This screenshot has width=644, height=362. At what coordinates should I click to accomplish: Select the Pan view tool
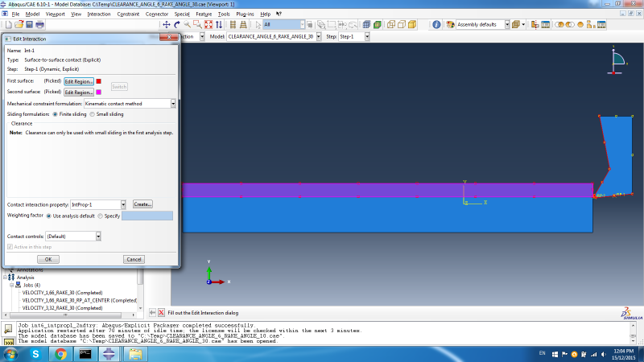pos(167,25)
